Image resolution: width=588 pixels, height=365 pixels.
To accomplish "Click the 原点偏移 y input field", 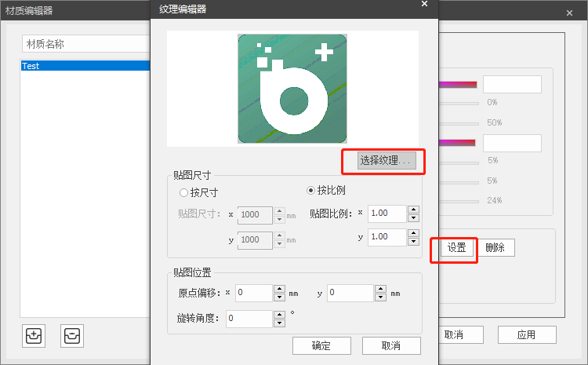I will [x=350, y=293].
